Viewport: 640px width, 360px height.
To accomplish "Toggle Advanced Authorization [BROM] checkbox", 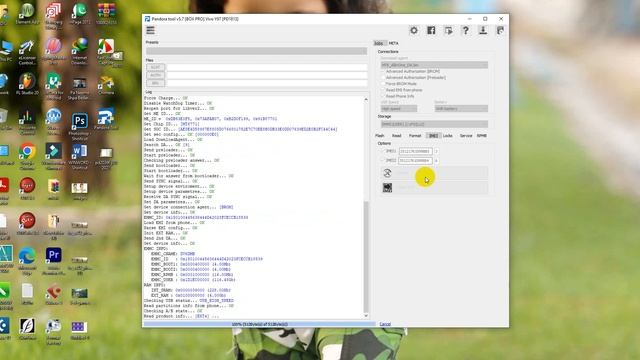I will click(x=383, y=71).
